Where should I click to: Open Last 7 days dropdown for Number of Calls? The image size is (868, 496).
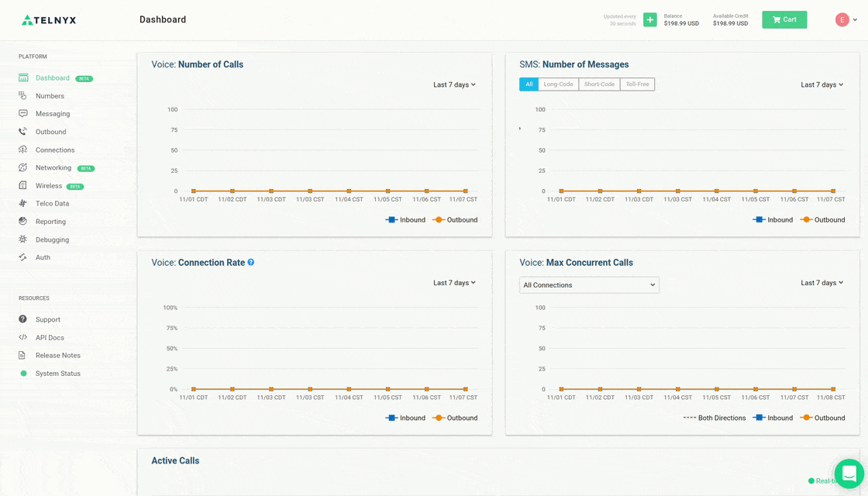[x=454, y=84]
